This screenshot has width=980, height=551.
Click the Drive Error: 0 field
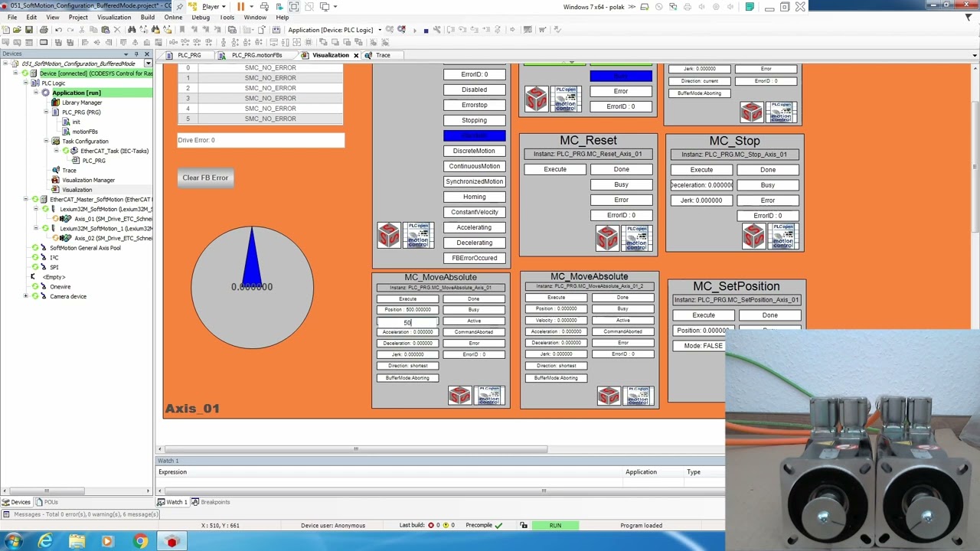tap(260, 140)
